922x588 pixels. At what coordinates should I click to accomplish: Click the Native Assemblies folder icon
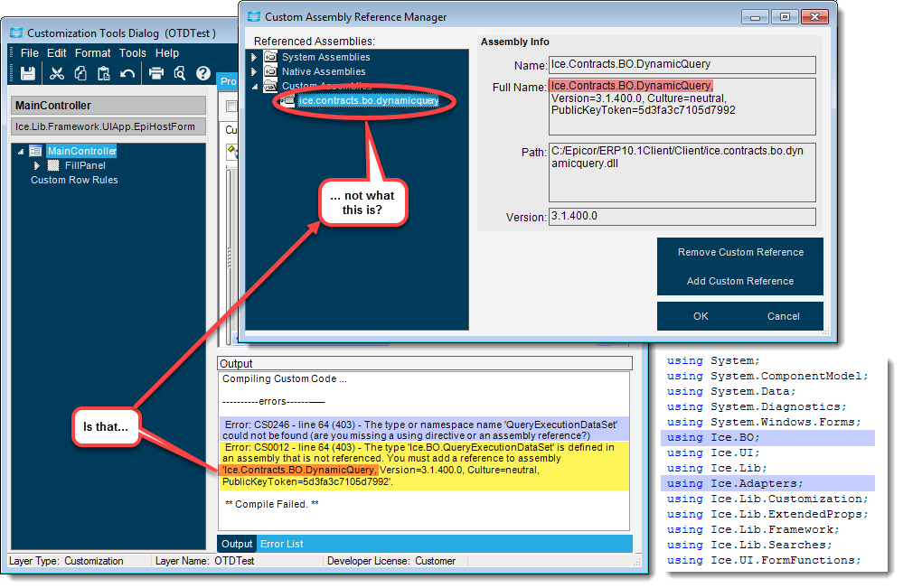pyautogui.click(x=270, y=71)
